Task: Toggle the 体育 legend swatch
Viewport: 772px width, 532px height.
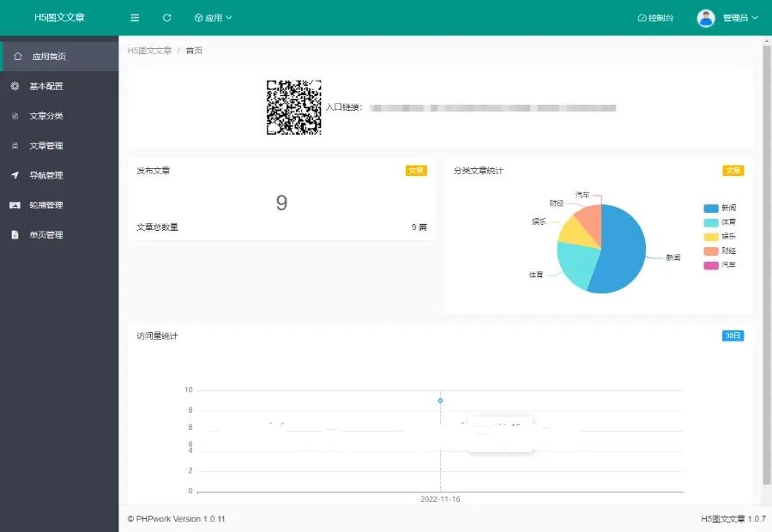Action: (711, 222)
